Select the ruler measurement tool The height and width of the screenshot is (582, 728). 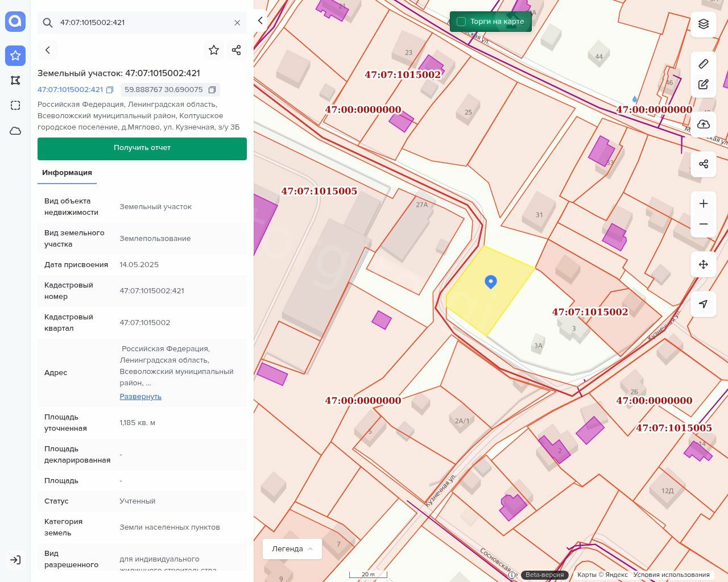[704, 64]
